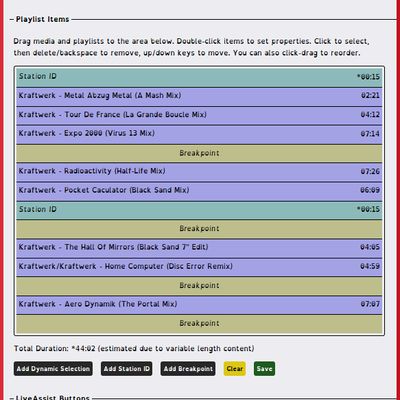Select Kraftwerk - Aero Dynamik (The Portal Mix)

click(x=199, y=305)
